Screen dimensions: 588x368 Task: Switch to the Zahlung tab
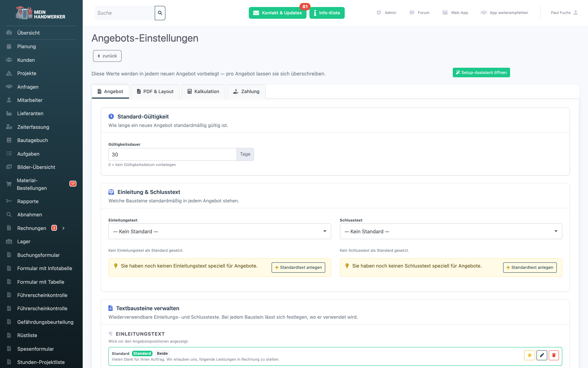(x=246, y=91)
